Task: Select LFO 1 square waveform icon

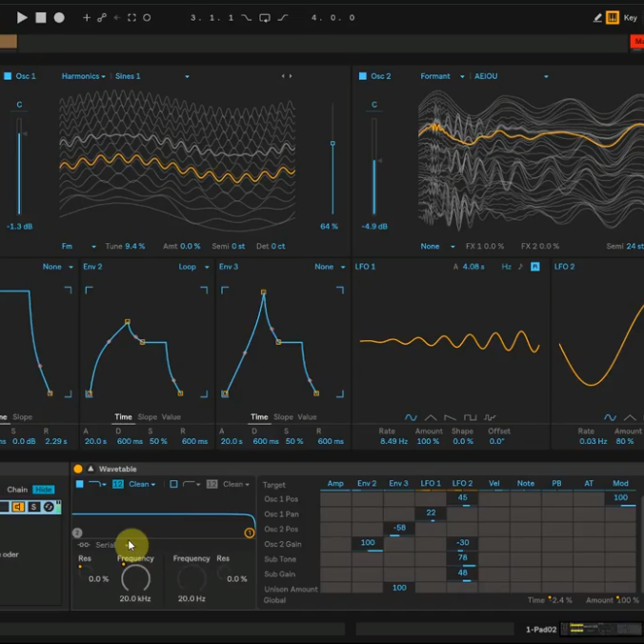Action: (470, 417)
